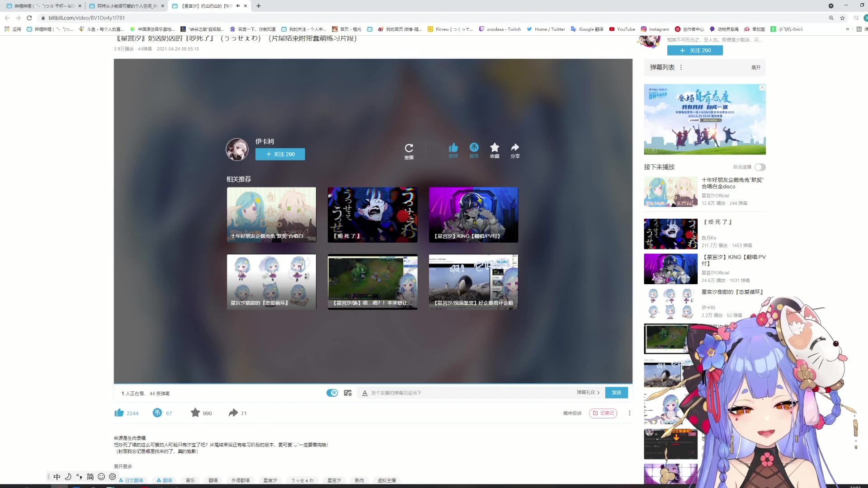Open the Google 翻译 bookmark
868x488 pixels.
click(587, 29)
